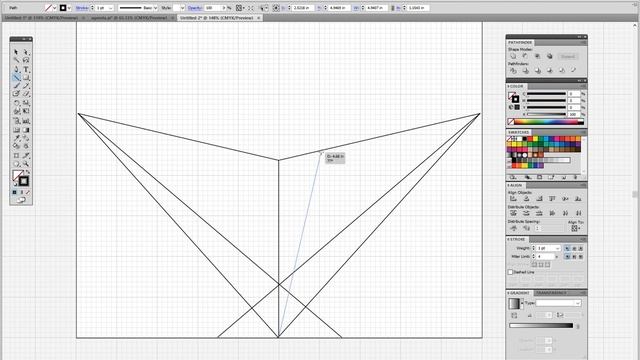Image resolution: width=640 pixels, height=360 pixels.
Task: Activate toolbox Fill box
Action: [18, 176]
